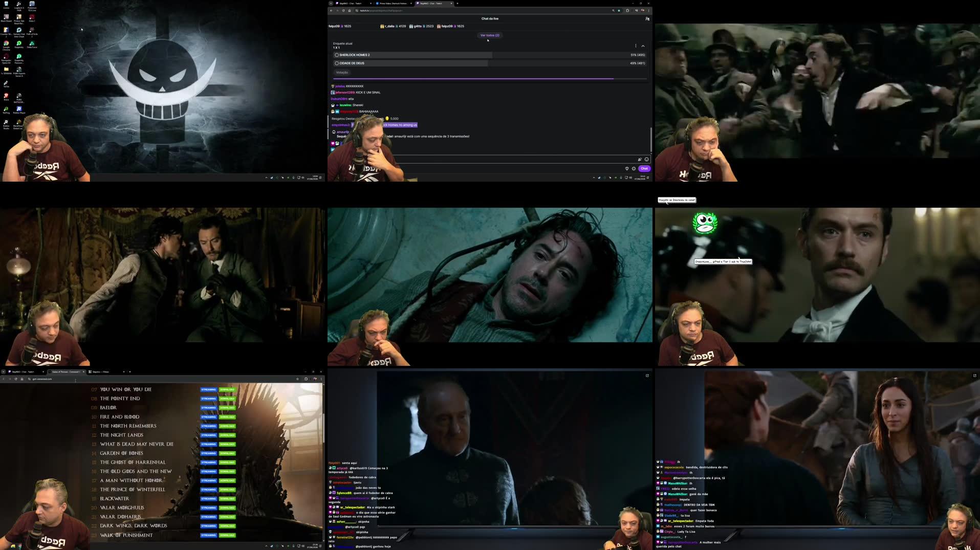
Task: Open the Counter-Strike 2 desktop shortcut
Action: (6, 32)
